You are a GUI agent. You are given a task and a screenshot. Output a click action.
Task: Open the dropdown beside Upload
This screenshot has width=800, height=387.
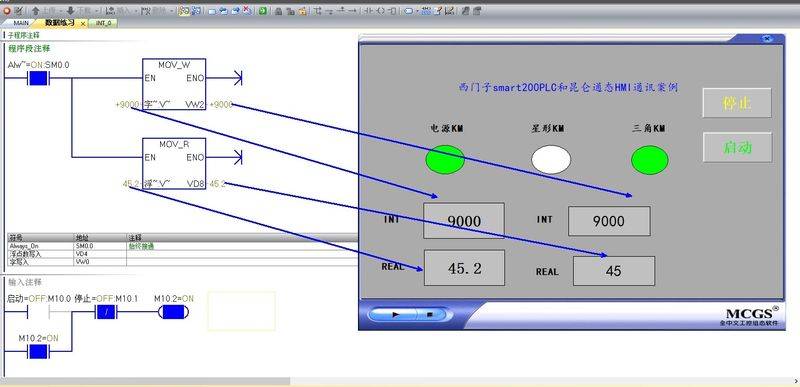point(61,10)
